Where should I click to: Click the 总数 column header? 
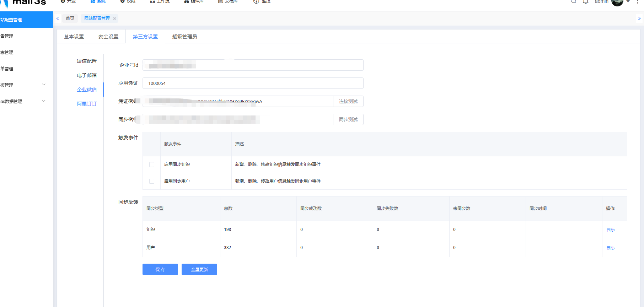pos(258,209)
